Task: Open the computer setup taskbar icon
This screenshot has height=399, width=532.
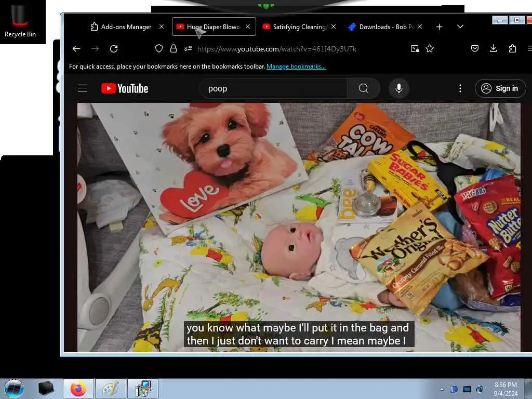Action: (x=143, y=389)
